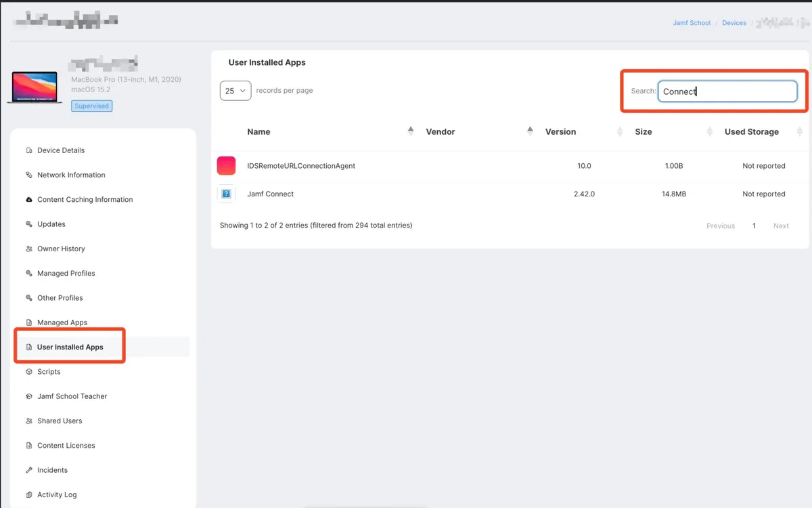Click the Network Information icon in the sidebar
Viewport: 812px width, 508px height.
click(x=30, y=175)
